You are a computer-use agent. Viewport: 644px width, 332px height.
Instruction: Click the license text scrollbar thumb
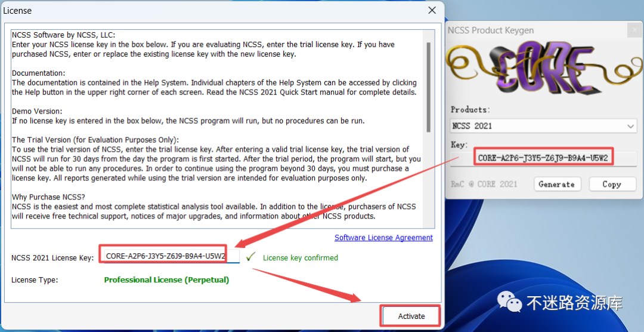click(x=428, y=87)
